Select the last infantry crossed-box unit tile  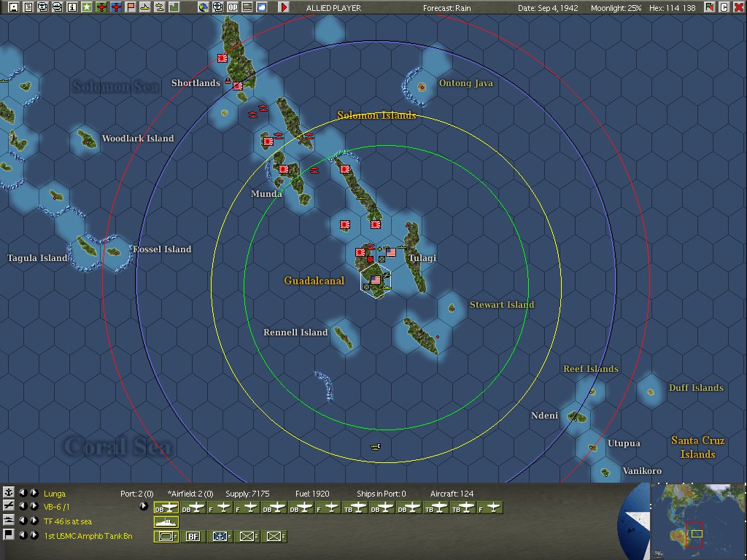(x=274, y=536)
